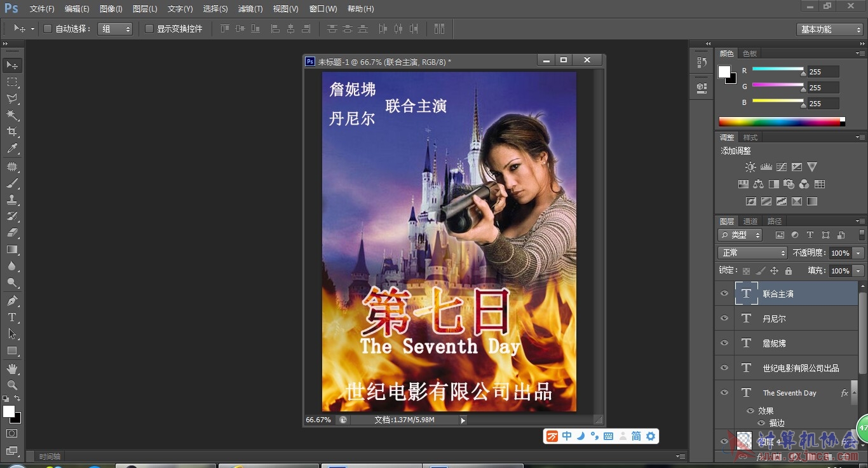Viewport: 868px width, 468px height.
Task: Hide the 世纪电影有限公司出品 layer
Action: click(x=724, y=368)
